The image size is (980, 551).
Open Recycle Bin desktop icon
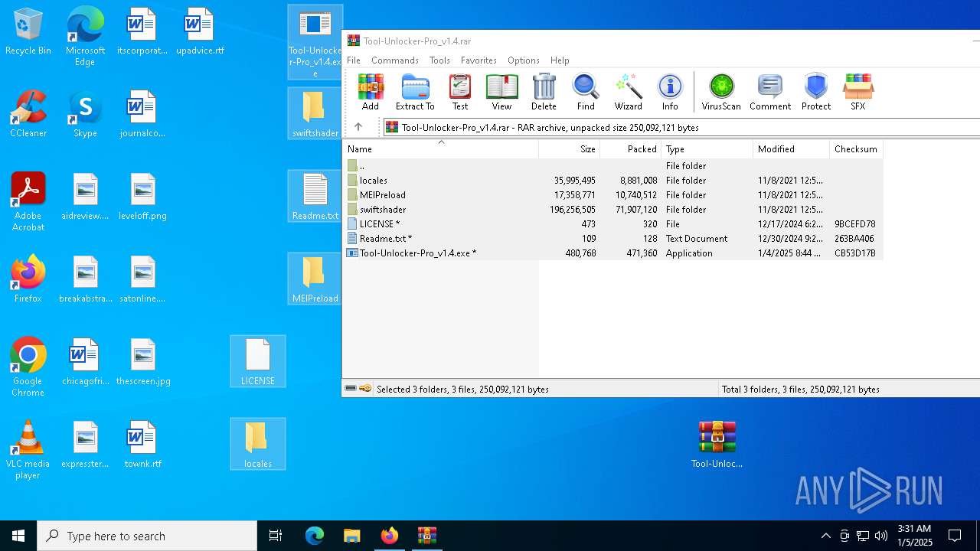tap(28, 32)
